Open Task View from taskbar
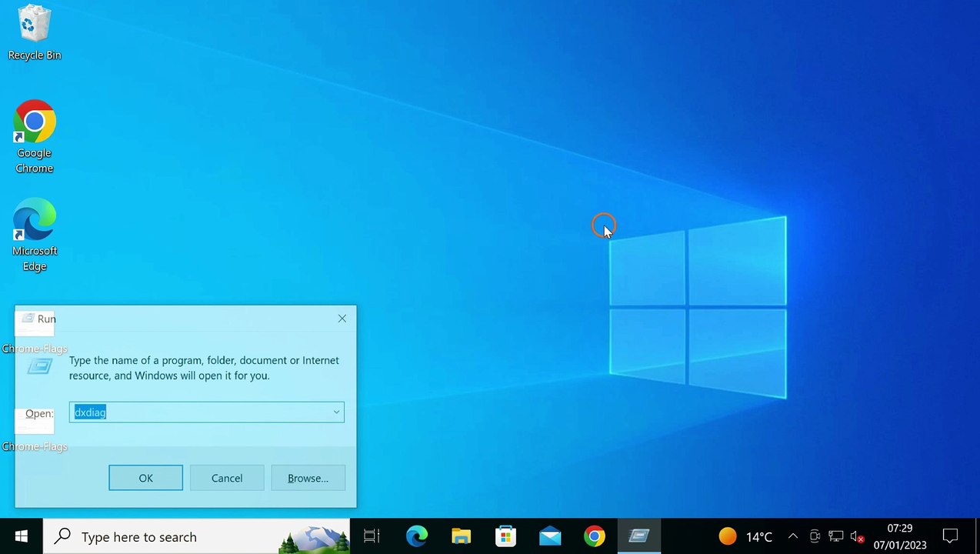This screenshot has height=554, width=980. click(372, 536)
